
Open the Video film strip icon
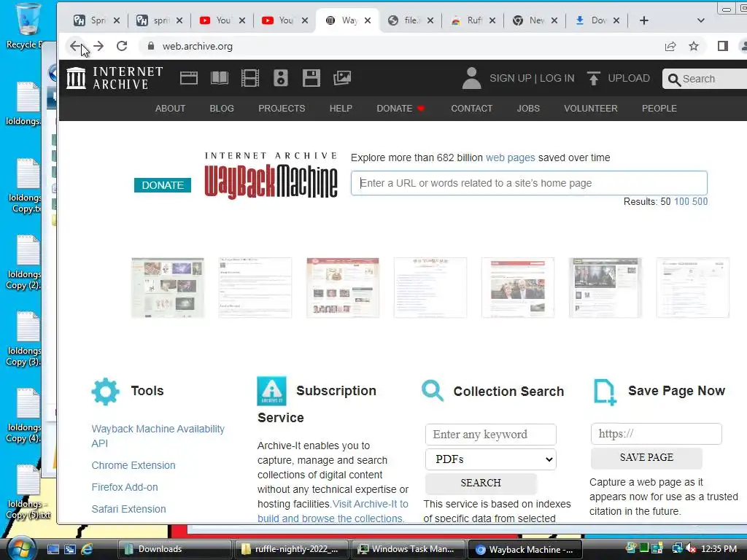pyautogui.click(x=250, y=78)
